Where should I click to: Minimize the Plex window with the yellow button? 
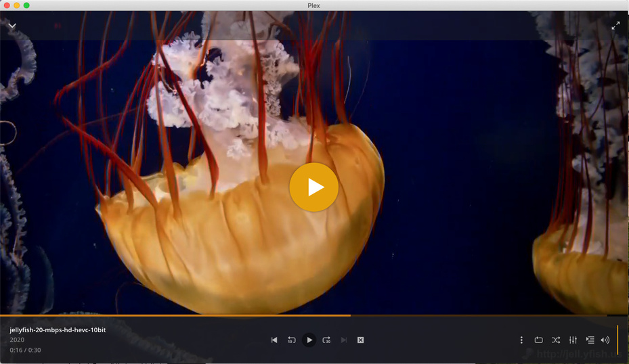(x=16, y=5)
